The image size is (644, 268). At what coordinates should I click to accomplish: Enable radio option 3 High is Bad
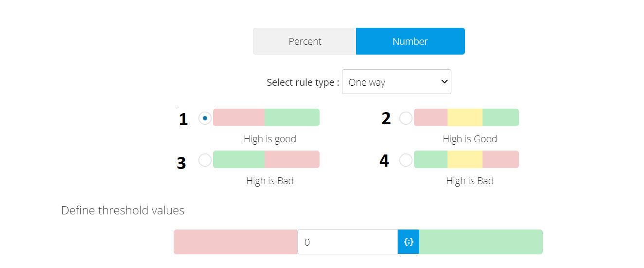click(x=205, y=160)
